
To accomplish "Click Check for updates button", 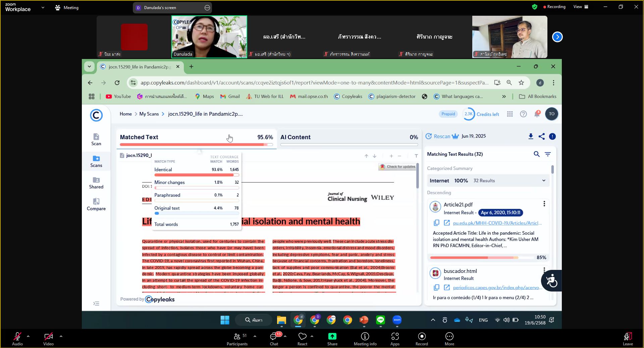I will coord(397,167).
